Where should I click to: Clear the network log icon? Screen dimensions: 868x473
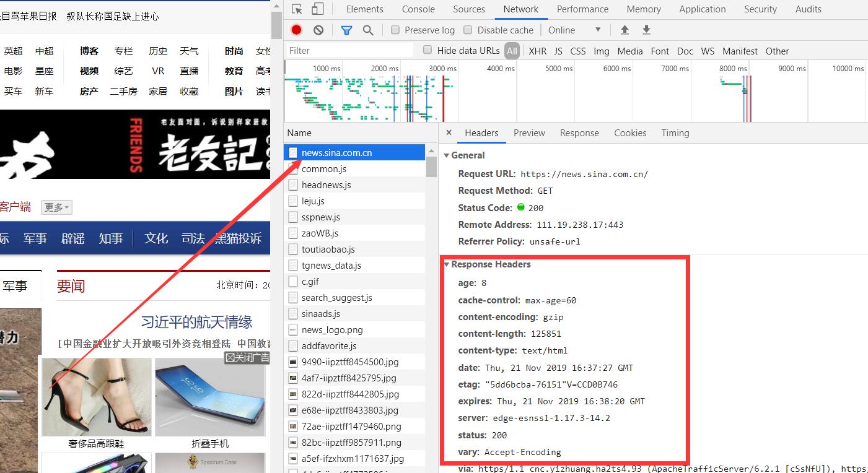tap(318, 30)
